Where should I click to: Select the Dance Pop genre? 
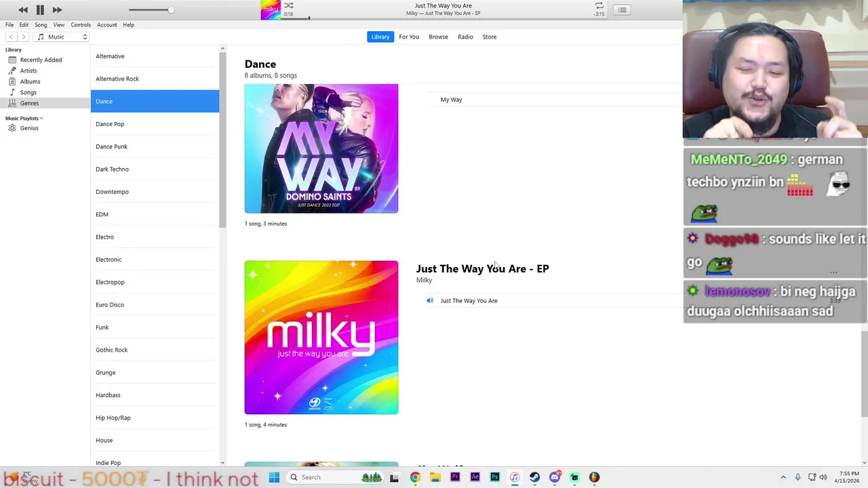click(155, 124)
